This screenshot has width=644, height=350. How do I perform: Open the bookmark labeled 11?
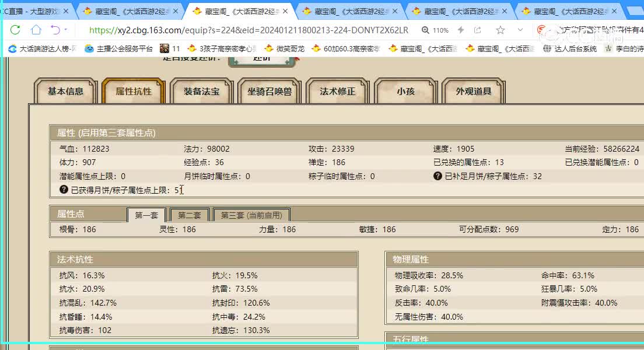click(x=170, y=48)
